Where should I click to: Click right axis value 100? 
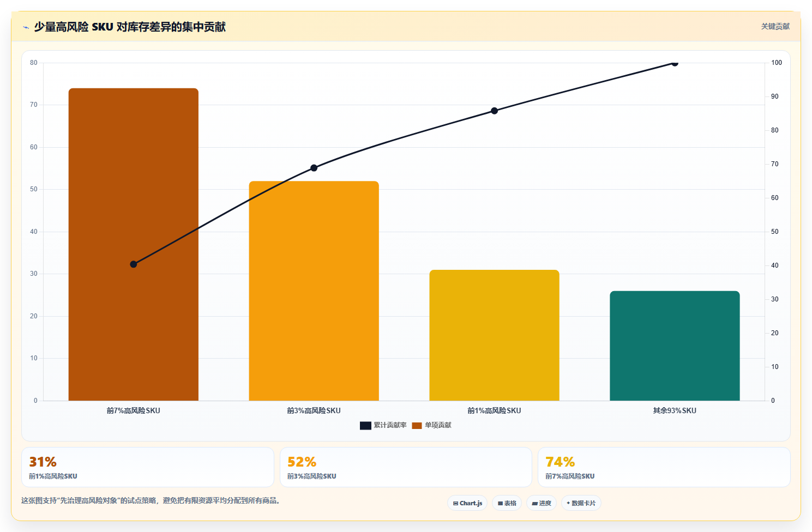pyautogui.click(x=777, y=63)
